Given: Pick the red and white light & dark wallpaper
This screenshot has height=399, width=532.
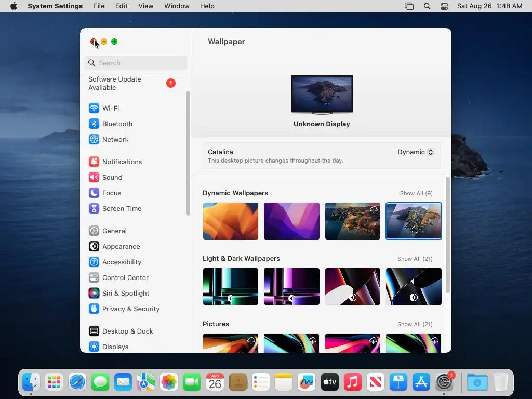Looking at the screenshot, I should (x=353, y=287).
